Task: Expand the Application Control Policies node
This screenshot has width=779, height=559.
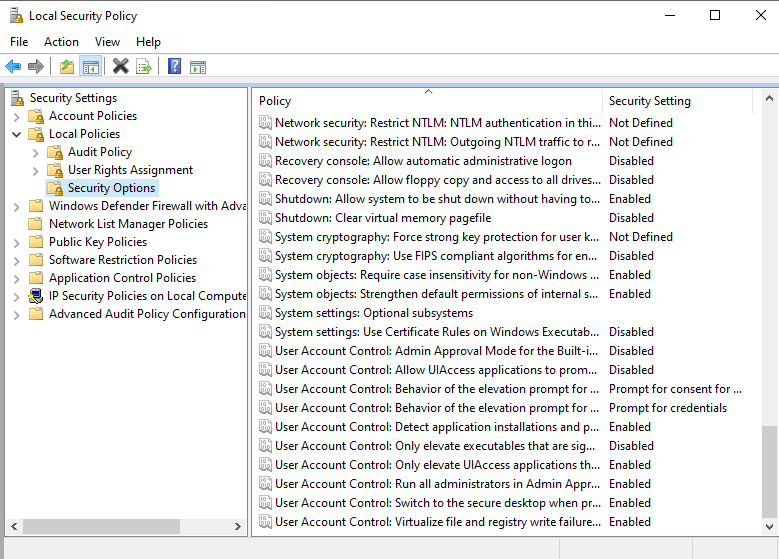Action: click(x=16, y=279)
